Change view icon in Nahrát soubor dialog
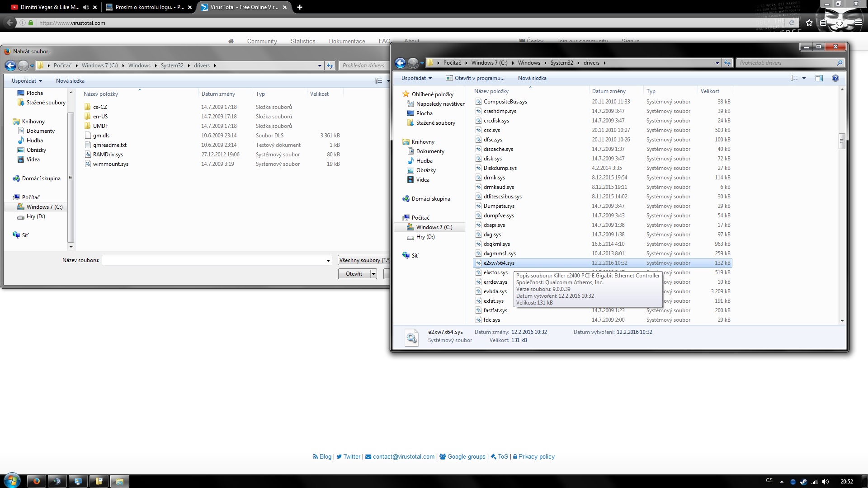Image resolution: width=868 pixels, height=488 pixels. pos(379,81)
